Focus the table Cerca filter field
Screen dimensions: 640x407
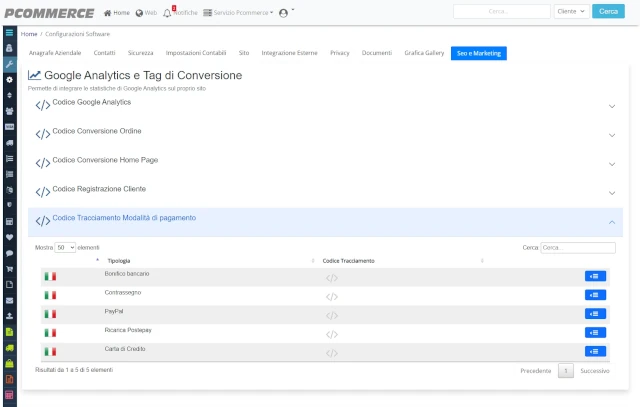click(578, 248)
